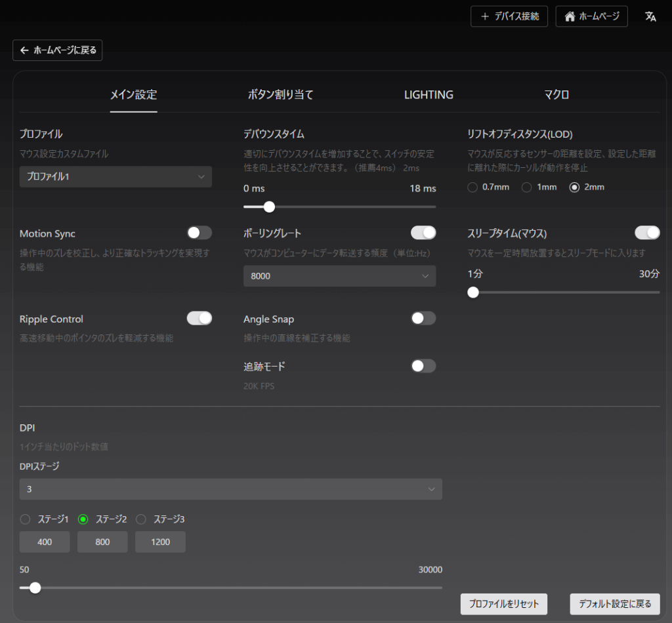Select the 0.7mm LOD radio button
Screen dimensions: 672x623
pyautogui.click(x=472, y=188)
